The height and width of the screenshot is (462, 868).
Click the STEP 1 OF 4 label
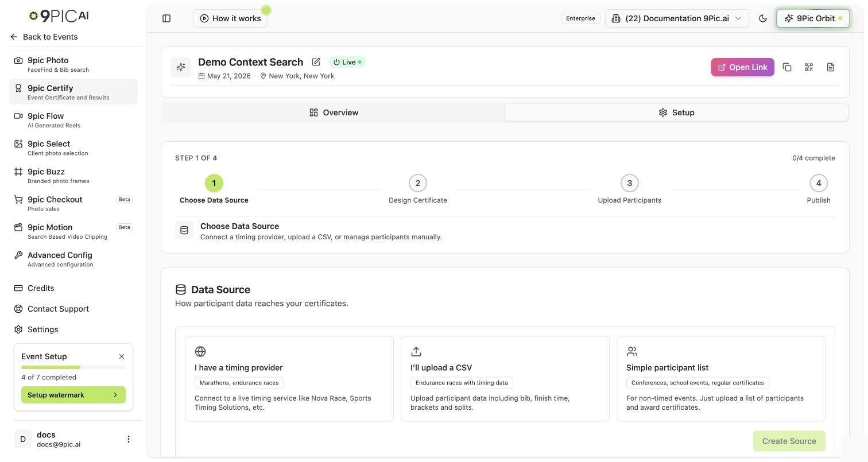click(x=196, y=158)
